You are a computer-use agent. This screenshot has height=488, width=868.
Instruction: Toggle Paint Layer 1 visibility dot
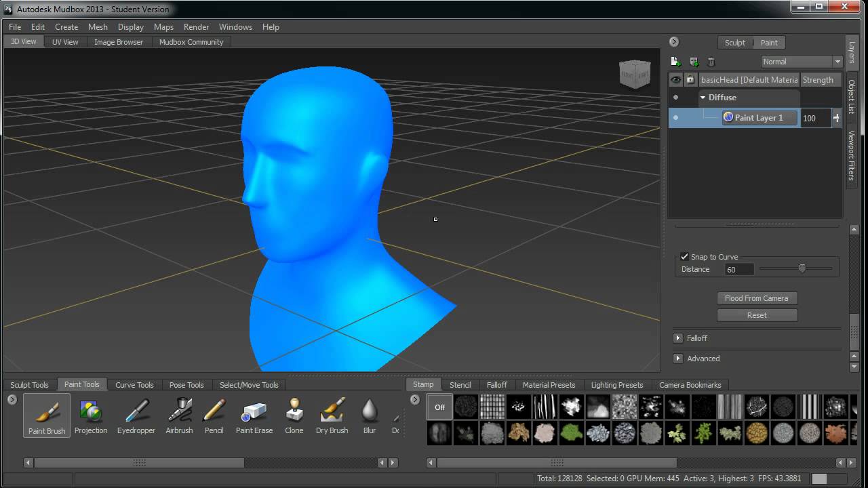point(675,117)
